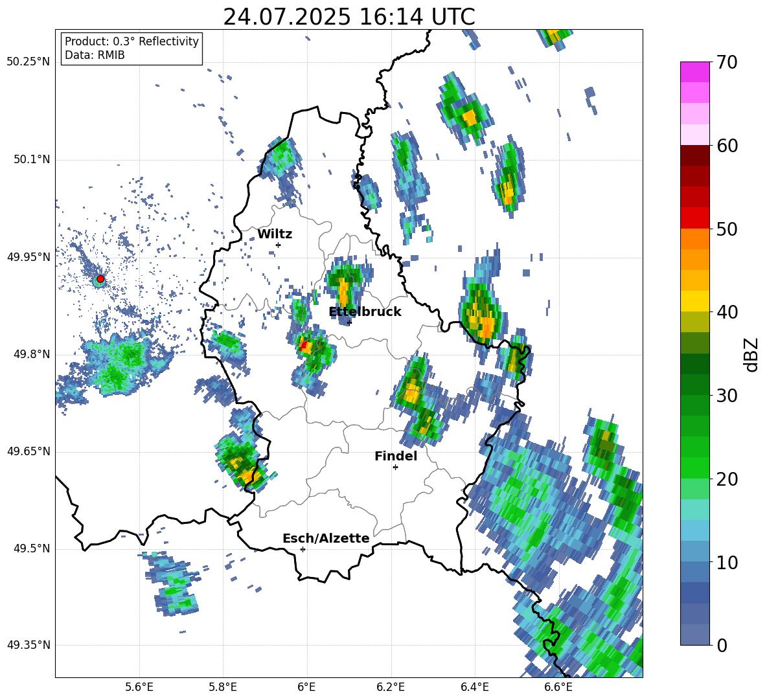Click the colorbar value 0
767x700 pixels.
coord(722,645)
